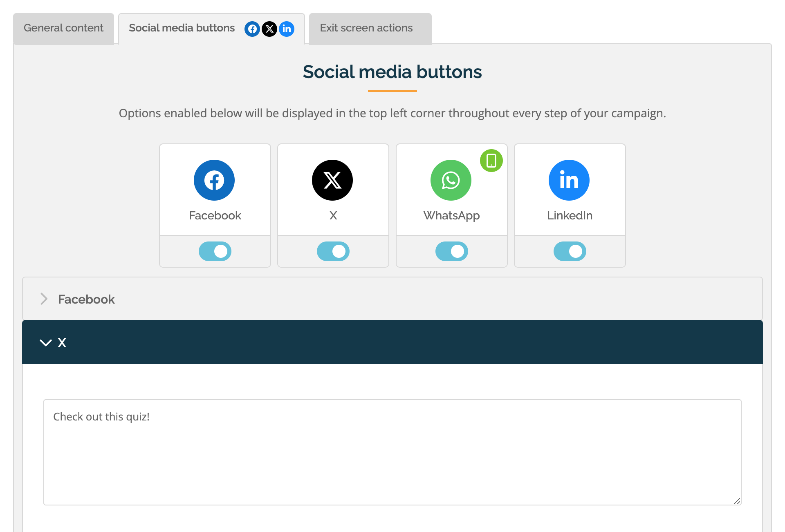Click the Social media buttons heading
The image size is (785, 532).
pos(392,72)
